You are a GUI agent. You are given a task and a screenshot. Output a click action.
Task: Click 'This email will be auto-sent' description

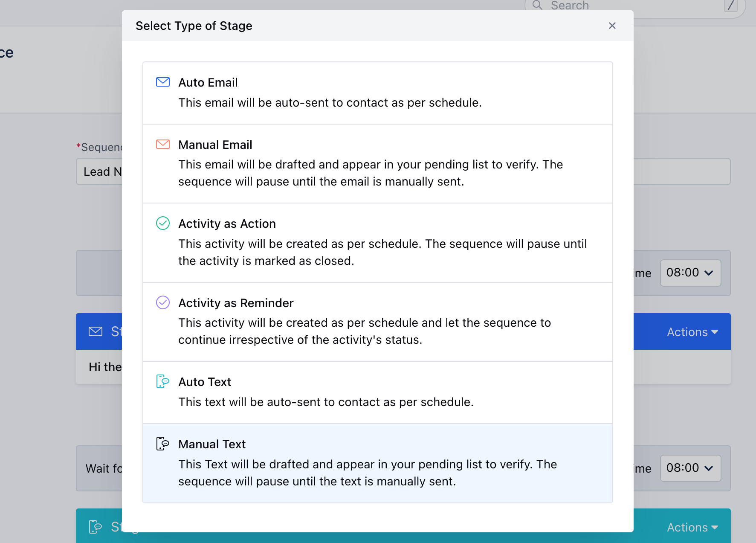click(330, 103)
